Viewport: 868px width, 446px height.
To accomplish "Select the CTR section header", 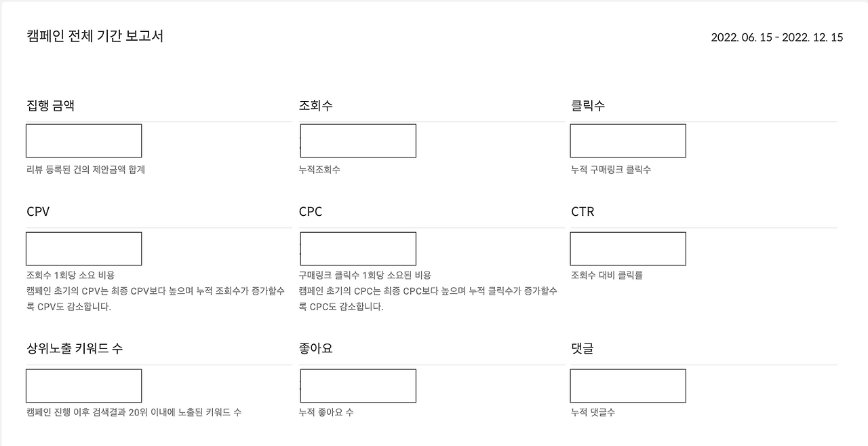I will [x=581, y=211].
